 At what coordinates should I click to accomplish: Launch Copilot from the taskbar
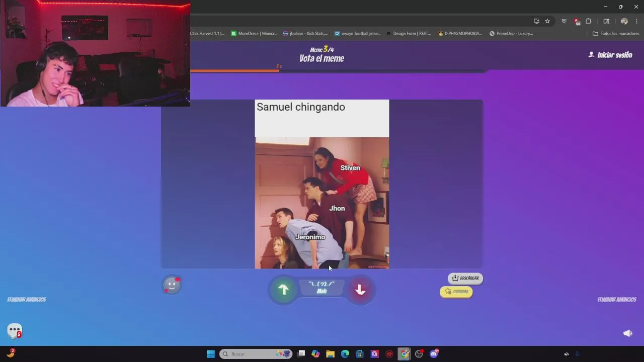pos(315,354)
